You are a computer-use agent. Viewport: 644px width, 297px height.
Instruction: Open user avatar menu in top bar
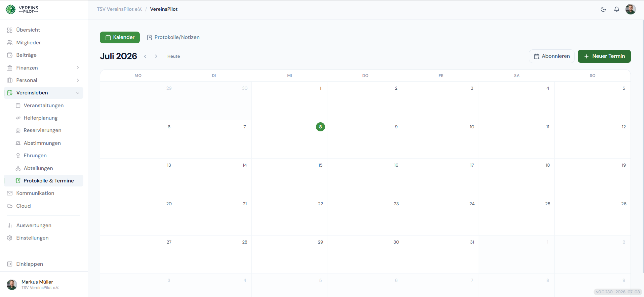click(x=631, y=9)
